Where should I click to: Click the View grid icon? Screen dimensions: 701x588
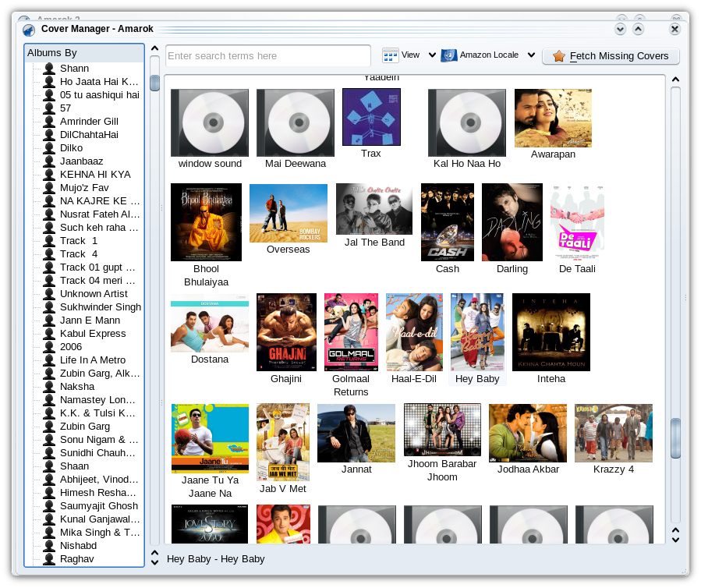tap(390, 55)
